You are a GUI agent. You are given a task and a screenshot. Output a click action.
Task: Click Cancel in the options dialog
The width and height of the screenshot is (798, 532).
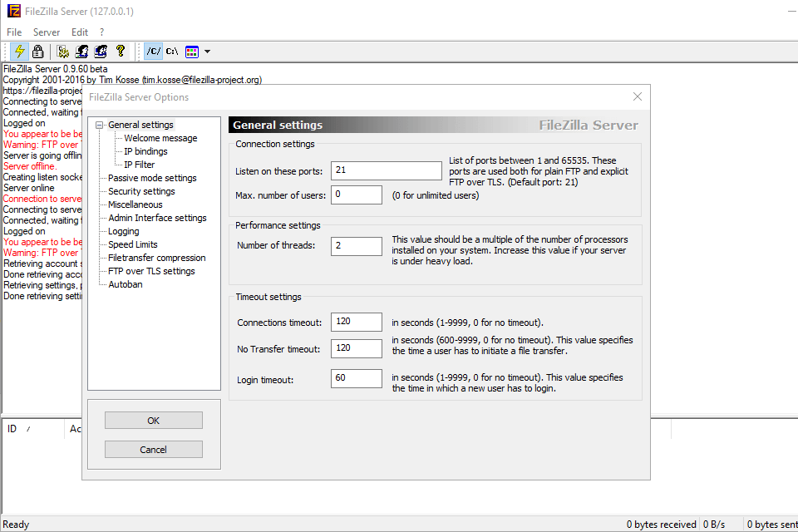click(x=154, y=450)
